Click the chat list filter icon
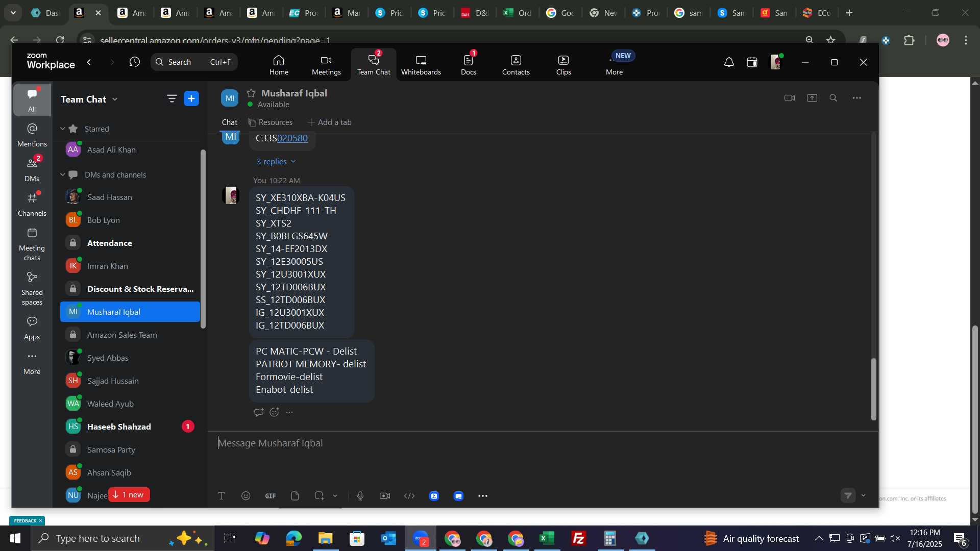 pyautogui.click(x=171, y=99)
